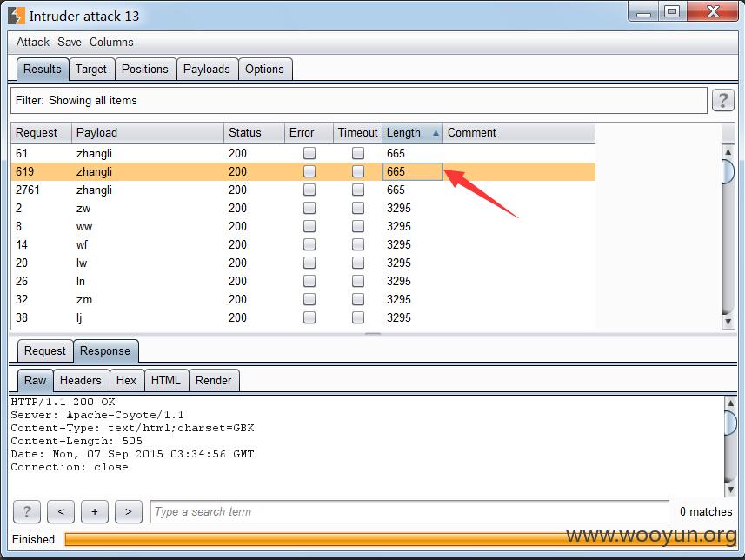Toggle Error checkbox for request 2761
This screenshot has height=560, width=745.
309,190
